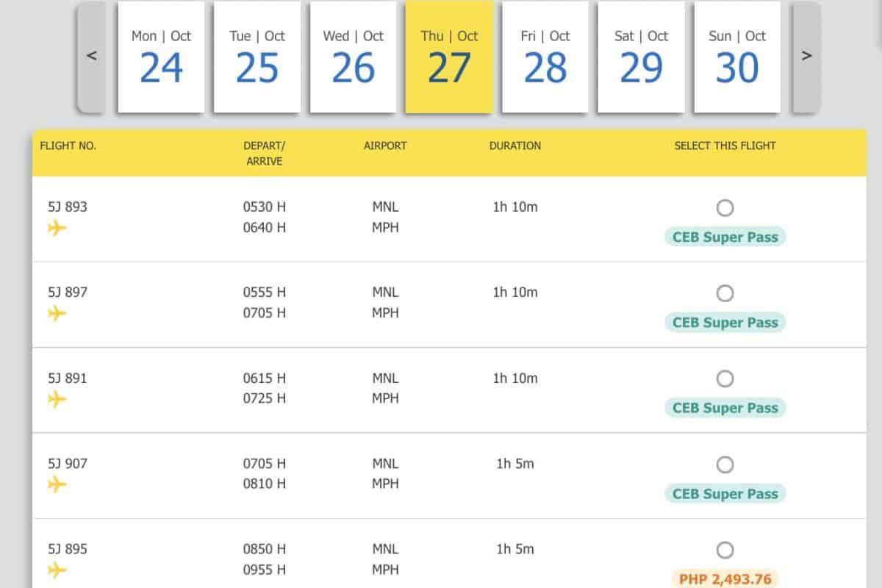Viewport: 882px width, 588px height.
Task: Click CEB Super Pass badge for flight 5J 893
Action: [x=725, y=237]
